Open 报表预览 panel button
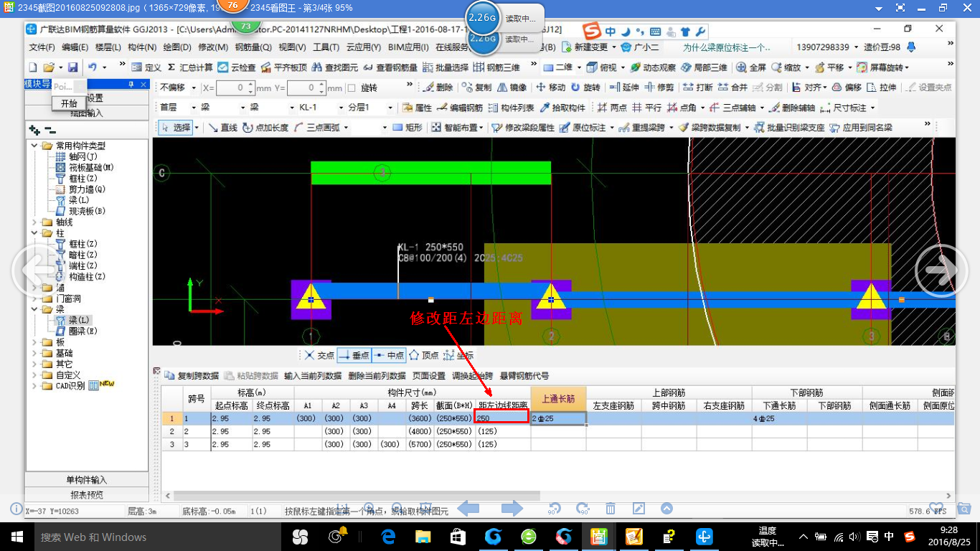This screenshot has width=980, height=551. tap(87, 494)
